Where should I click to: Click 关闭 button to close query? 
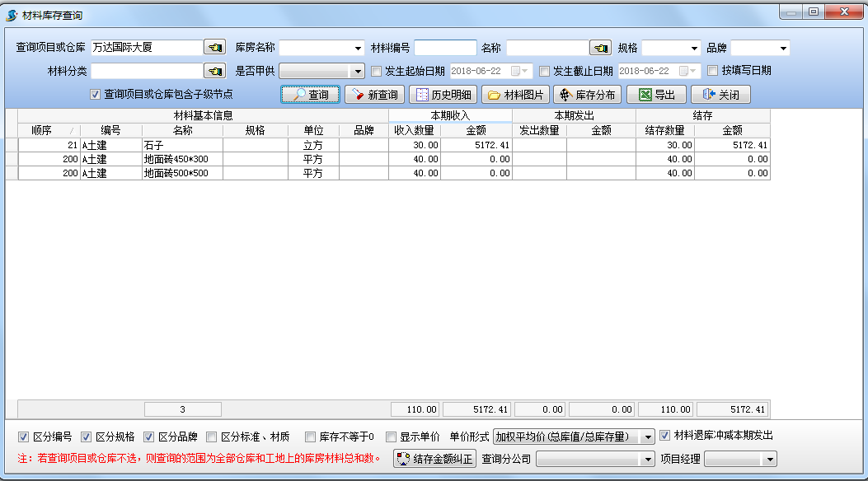720,95
